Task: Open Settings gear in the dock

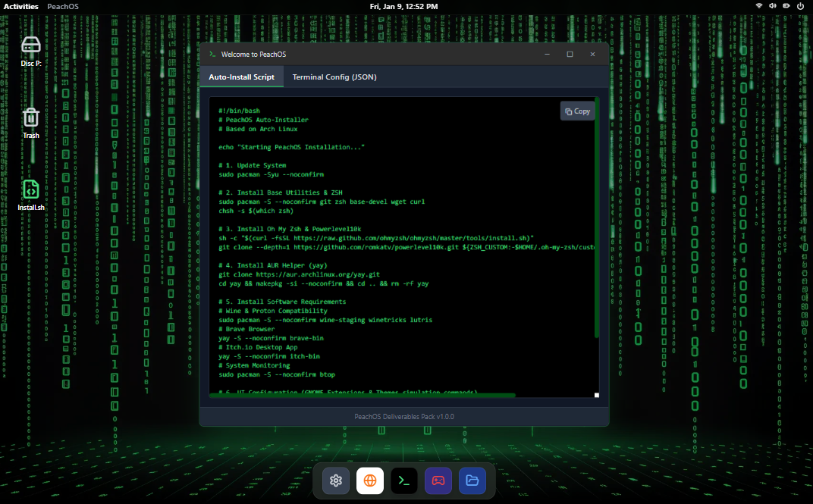Action: pos(335,481)
